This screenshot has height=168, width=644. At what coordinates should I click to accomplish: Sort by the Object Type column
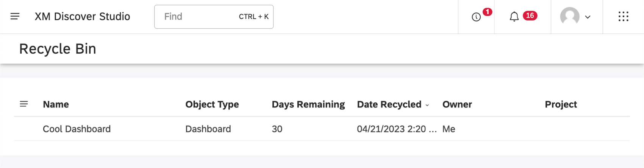pyautogui.click(x=212, y=104)
